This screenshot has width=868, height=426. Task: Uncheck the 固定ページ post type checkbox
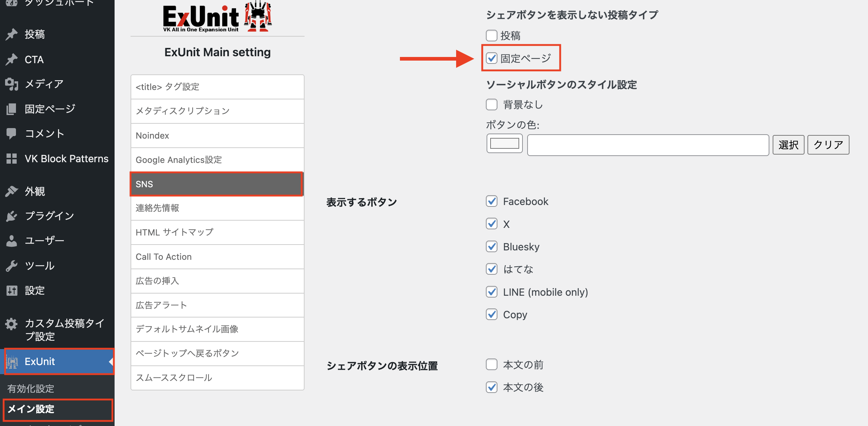492,58
